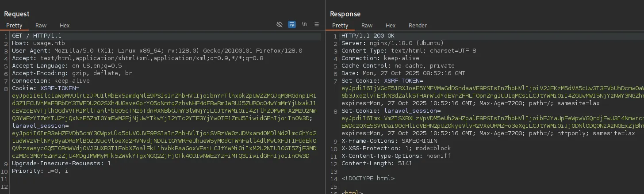Click the Upgrade-Insecure-Requests header line
This screenshot has width=644, height=194.
61,164
